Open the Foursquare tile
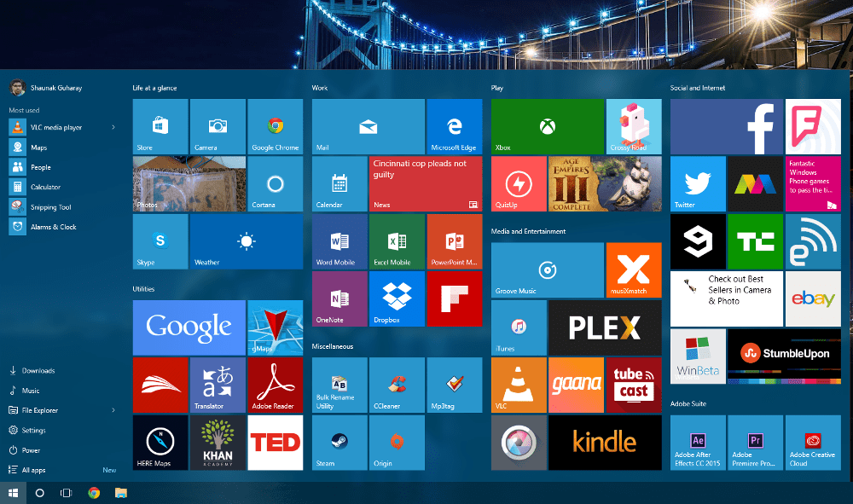This screenshot has height=504, width=853. [x=813, y=127]
